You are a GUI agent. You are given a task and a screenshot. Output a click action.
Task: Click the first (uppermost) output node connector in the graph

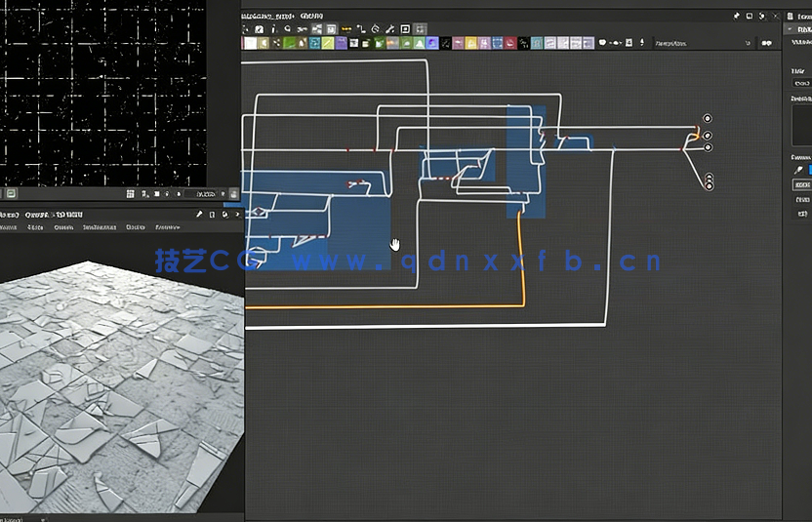coord(707,118)
